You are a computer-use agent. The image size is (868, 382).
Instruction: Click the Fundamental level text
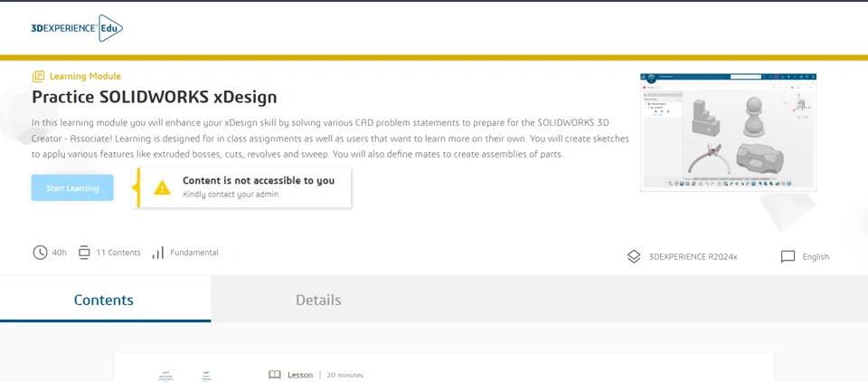coord(194,253)
